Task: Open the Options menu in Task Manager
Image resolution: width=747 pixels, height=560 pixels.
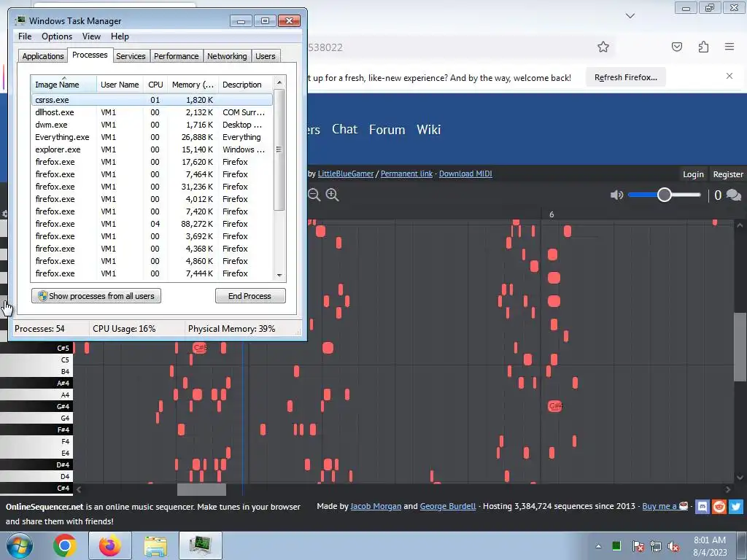Action: (57, 36)
